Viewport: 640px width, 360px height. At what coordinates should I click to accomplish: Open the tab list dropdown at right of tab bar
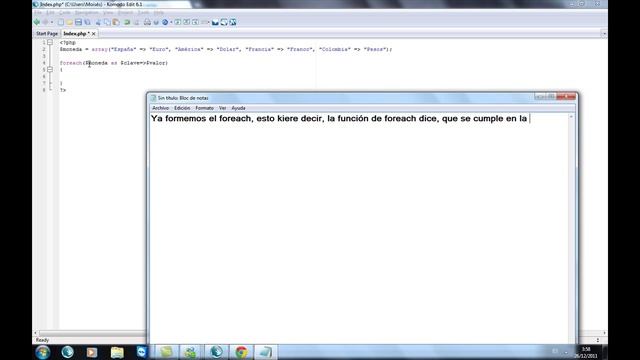(x=604, y=33)
